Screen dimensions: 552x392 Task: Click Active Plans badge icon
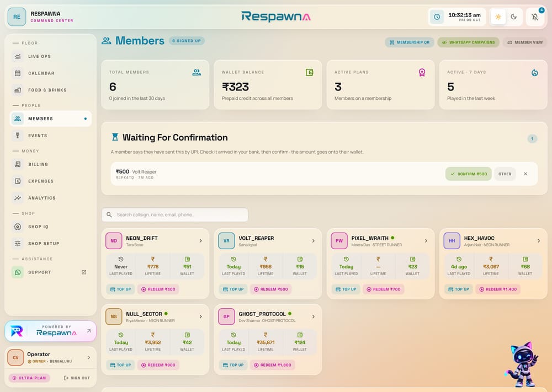point(422,72)
